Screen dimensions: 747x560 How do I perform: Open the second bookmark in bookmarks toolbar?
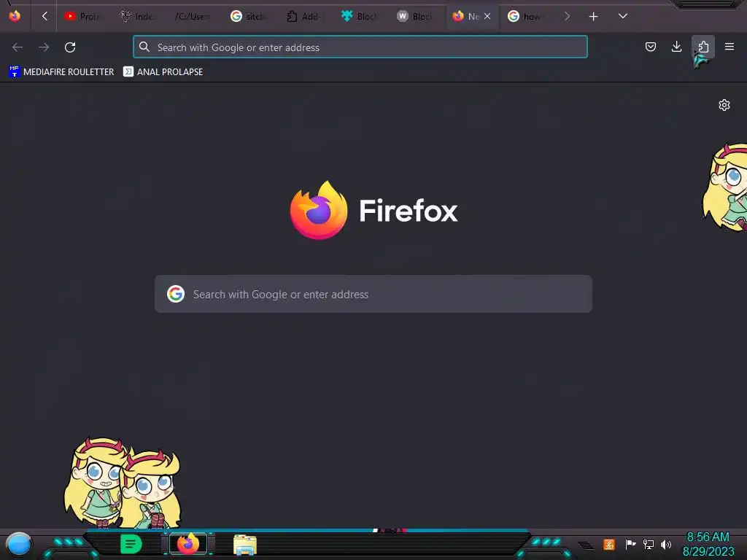point(163,72)
